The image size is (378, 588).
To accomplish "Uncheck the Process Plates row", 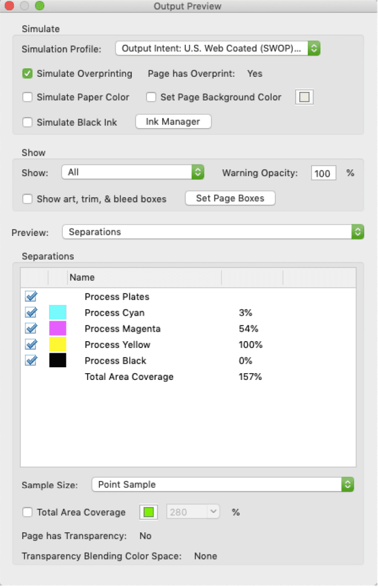I will tap(31, 296).
